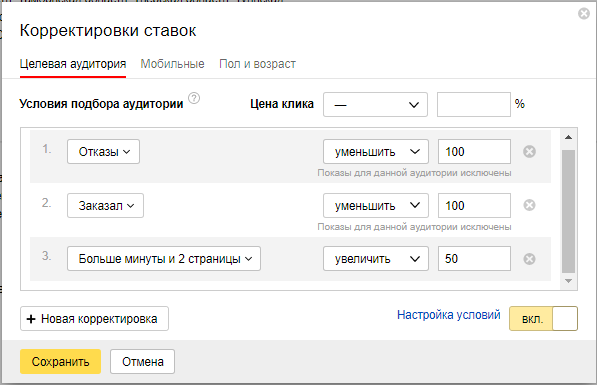597x385 pixels.
Task: Open the Цена клика action dropdown
Action: pyautogui.click(x=375, y=104)
